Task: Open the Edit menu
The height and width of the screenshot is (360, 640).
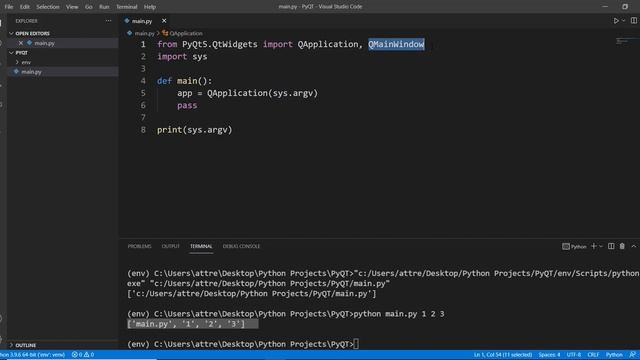Action: 24,7
